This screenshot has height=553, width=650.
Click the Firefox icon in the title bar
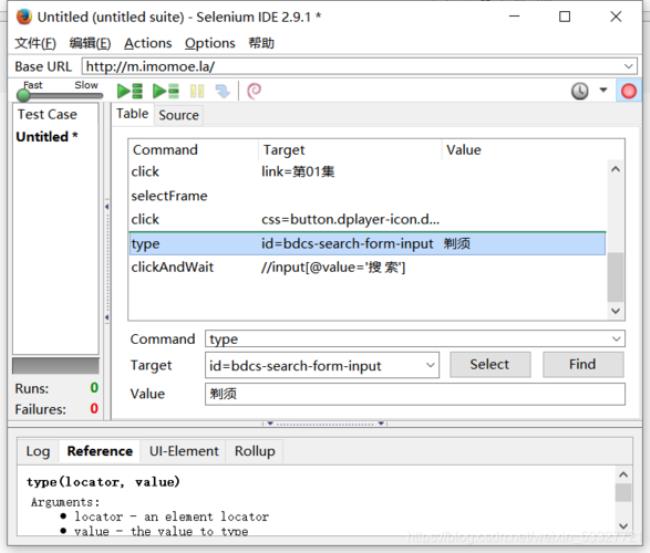(24, 17)
